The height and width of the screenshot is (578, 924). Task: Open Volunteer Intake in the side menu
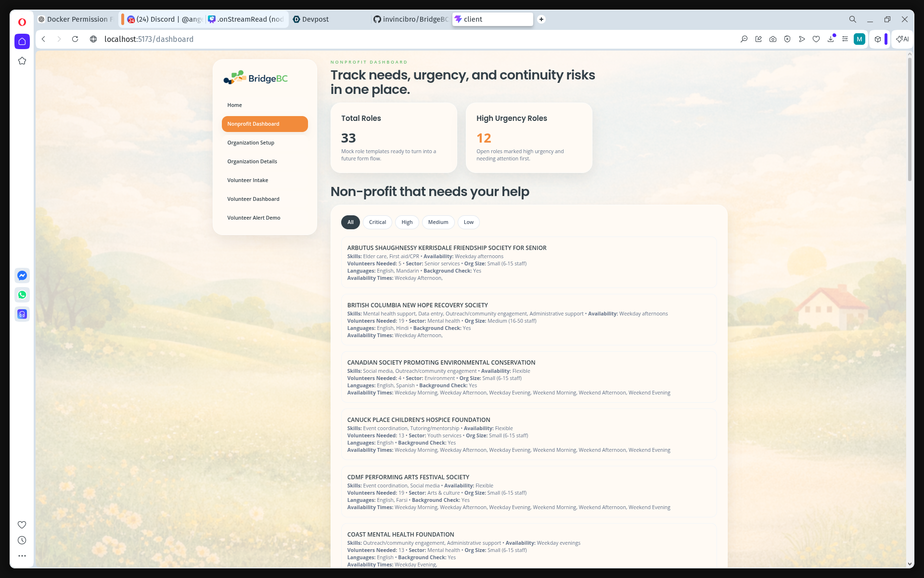coord(247,180)
